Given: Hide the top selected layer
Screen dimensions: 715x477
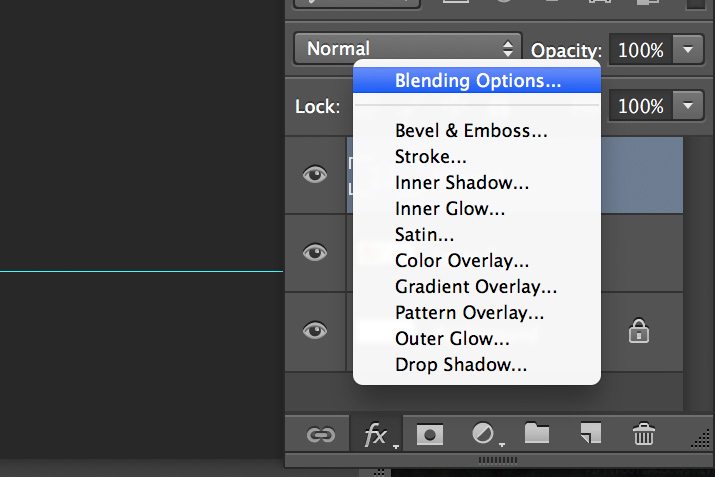Looking at the screenshot, I should pyautogui.click(x=315, y=174).
